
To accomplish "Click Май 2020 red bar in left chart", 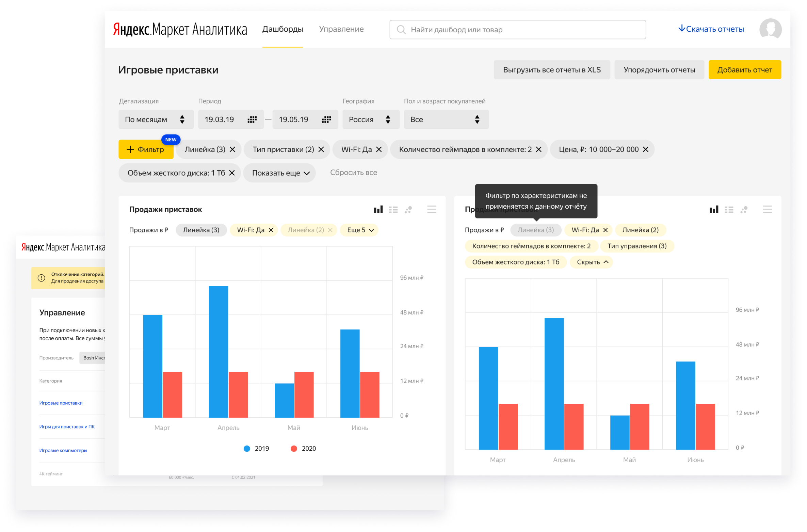I will 304,394.
